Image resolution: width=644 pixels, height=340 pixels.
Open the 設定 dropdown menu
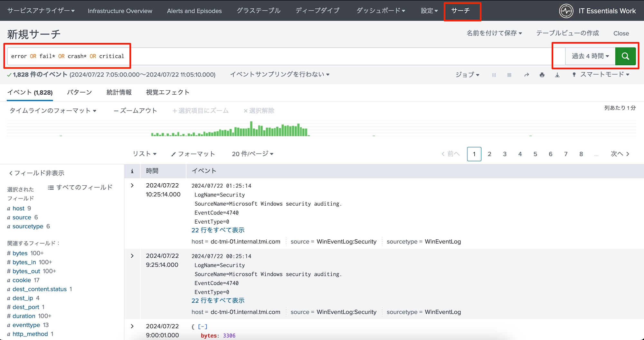pyautogui.click(x=429, y=11)
